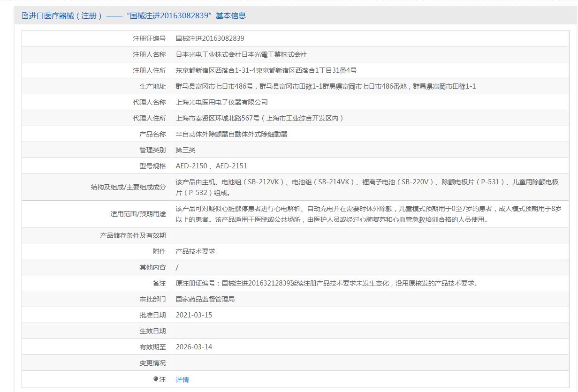Image resolution: width=578 pixels, height=392 pixels.
Task: Click the 审批部门 value 国家药品监督管理局
Action: click(205, 299)
